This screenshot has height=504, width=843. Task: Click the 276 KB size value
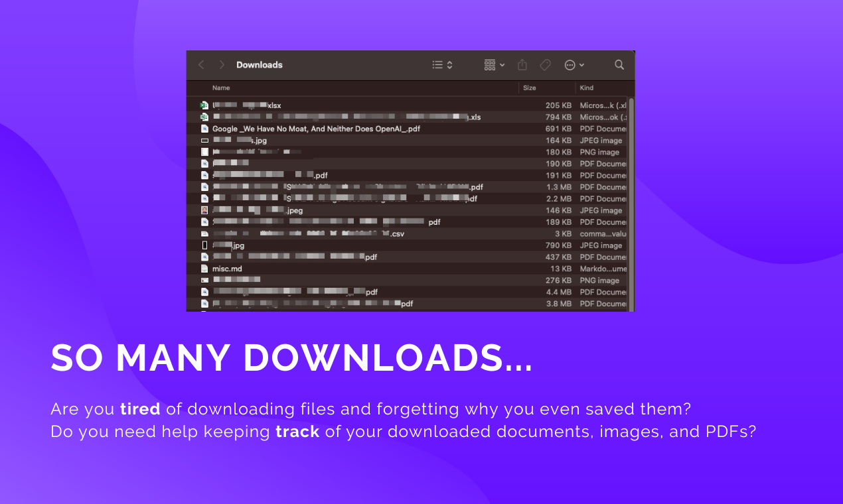point(558,281)
